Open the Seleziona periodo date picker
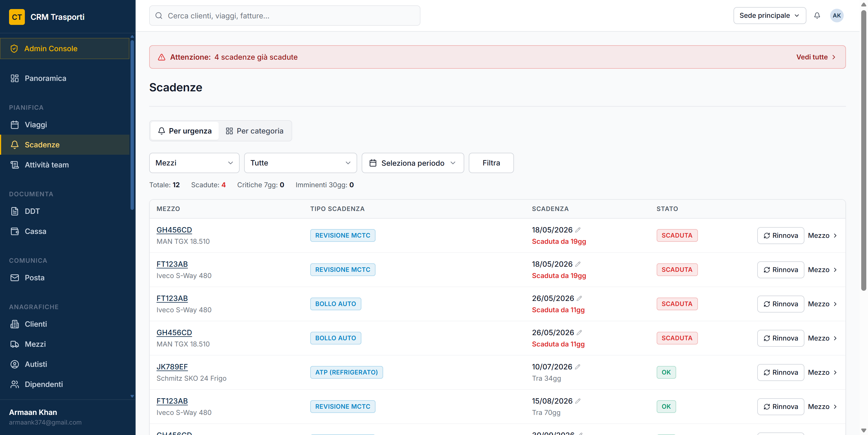The height and width of the screenshot is (435, 868). pyautogui.click(x=413, y=163)
